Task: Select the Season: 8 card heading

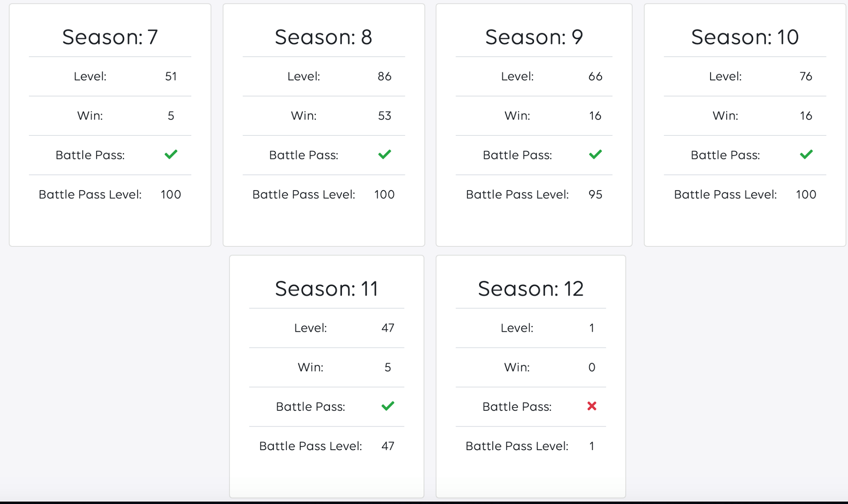Action: pos(324,37)
